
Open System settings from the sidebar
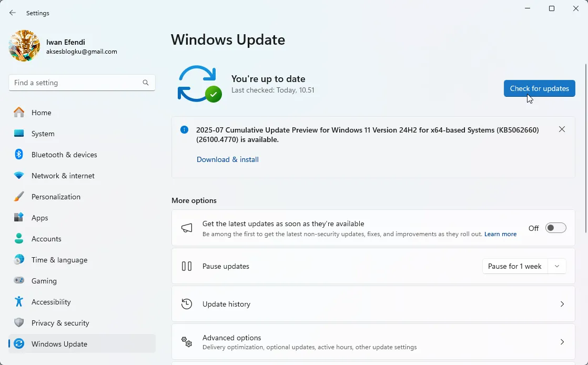pyautogui.click(x=43, y=134)
